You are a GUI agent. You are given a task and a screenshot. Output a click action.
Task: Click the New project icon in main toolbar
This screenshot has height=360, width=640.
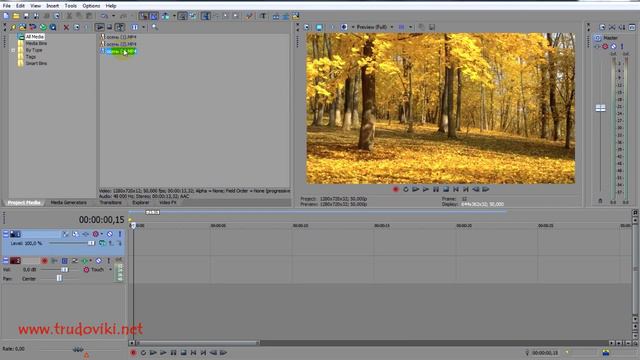pyautogui.click(x=6, y=16)
